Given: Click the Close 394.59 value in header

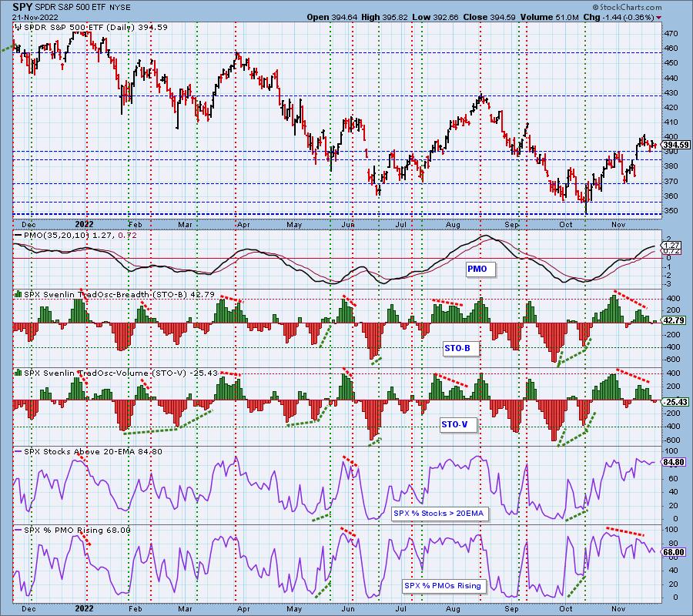Looking at the screenshot, I should (x=489, y=17).
